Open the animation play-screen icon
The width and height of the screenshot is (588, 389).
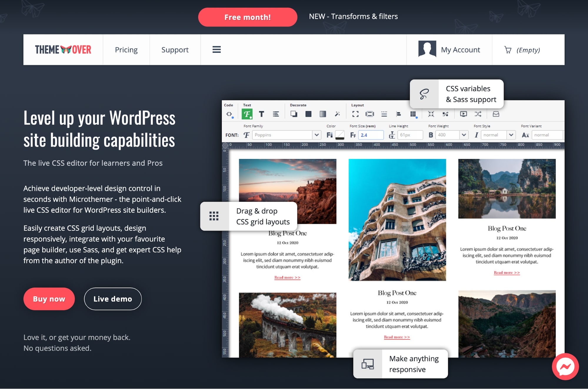[464, 114]
